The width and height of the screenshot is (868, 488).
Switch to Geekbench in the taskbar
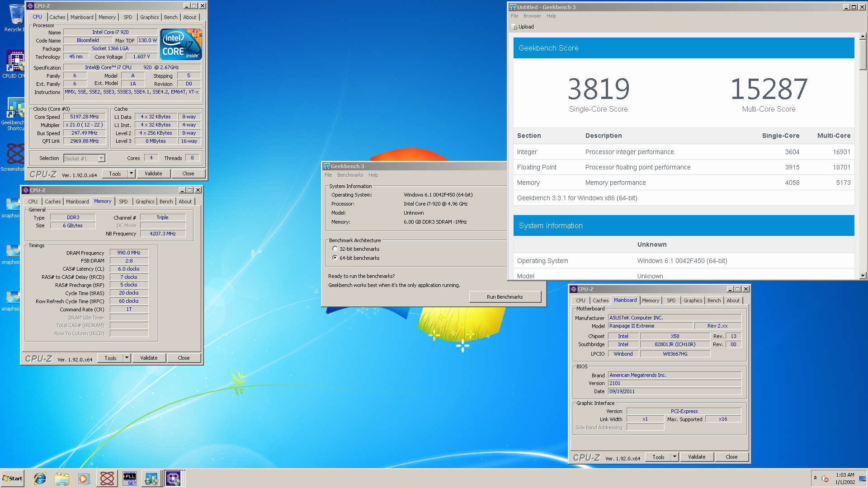(151, 479)
